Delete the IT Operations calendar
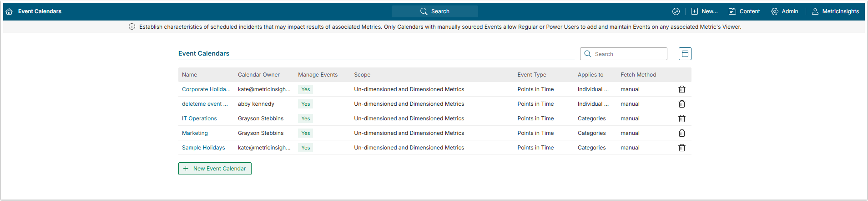 point(682,119)
